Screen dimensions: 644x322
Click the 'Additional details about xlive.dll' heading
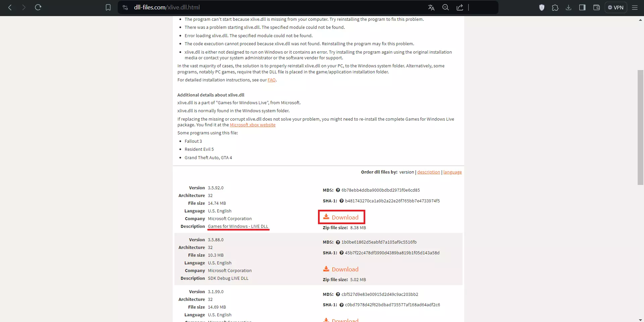tap(211, 95)
